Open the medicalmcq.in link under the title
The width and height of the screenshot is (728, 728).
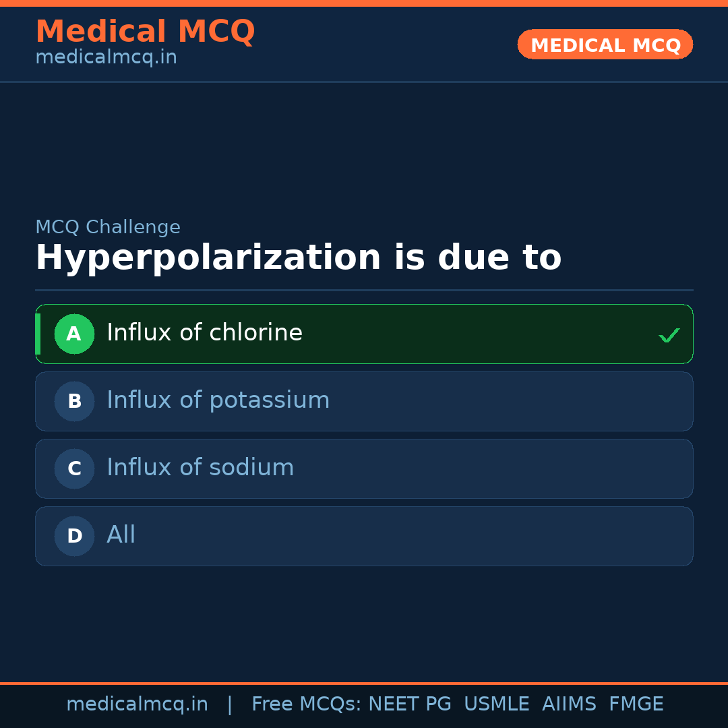coord(106,58)
